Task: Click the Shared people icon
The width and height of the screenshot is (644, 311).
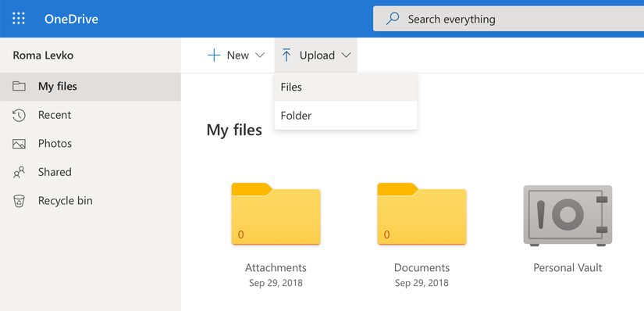Action: pos(19,173)
